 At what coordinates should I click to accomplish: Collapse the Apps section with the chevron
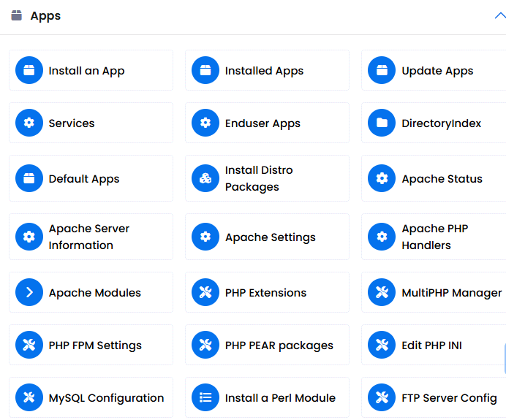coord(500,15)
